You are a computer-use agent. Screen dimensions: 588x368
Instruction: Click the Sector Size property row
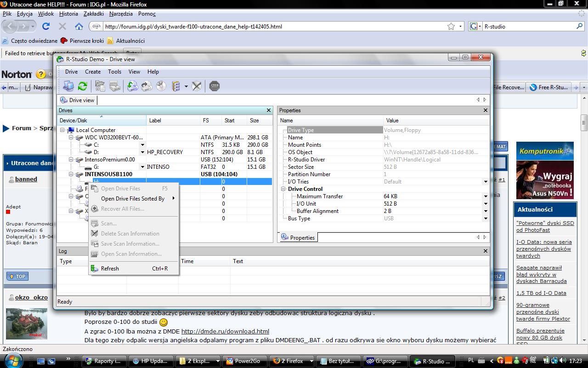[384, 167]
